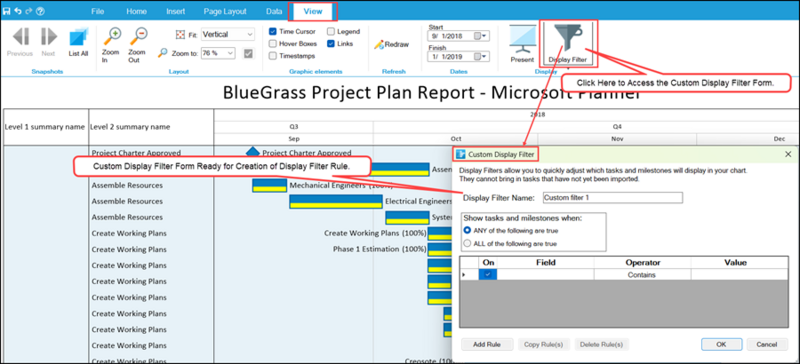Open the List All snapshots icon
Image resolution: width=800 pixels, height=364 pixels.
click(x=78, y=37)
